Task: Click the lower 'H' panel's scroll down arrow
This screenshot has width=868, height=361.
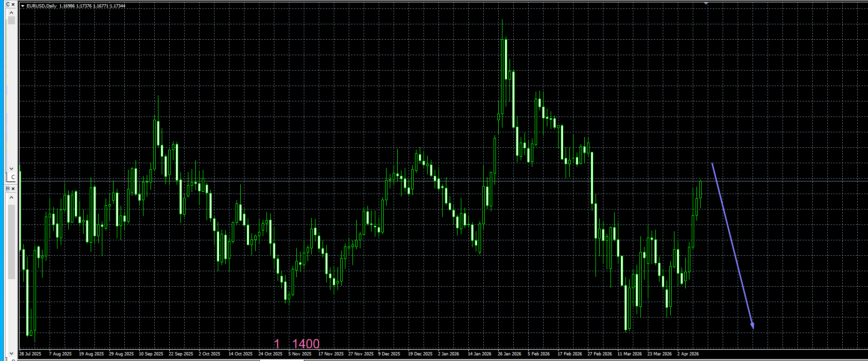Action: [x=12, y=353]
